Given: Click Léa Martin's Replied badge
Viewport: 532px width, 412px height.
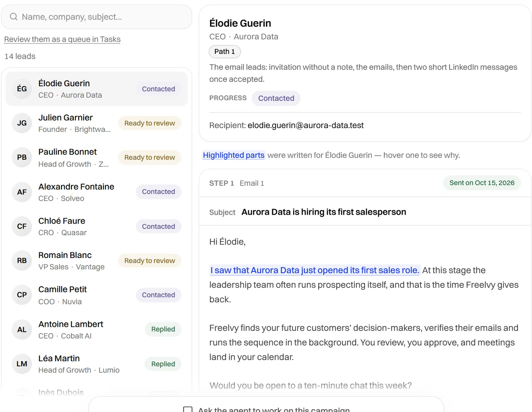Looking at the screenshot, I should point(163,364).
